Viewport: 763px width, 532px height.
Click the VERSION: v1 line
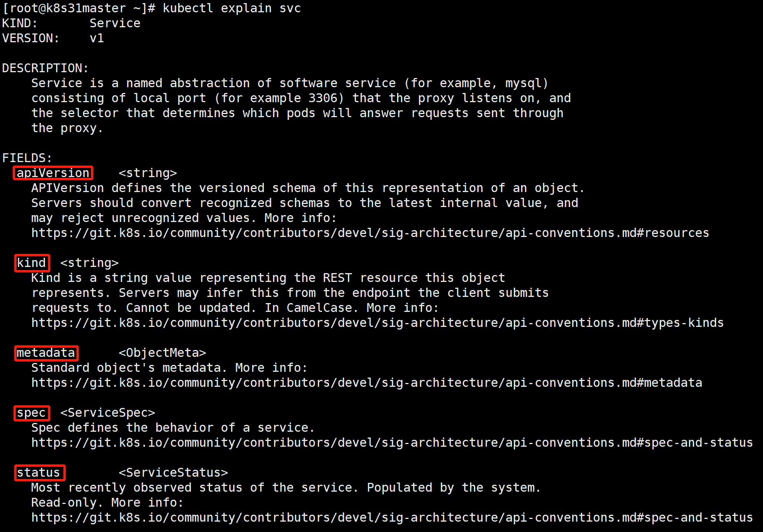click(x=53, y=38)
